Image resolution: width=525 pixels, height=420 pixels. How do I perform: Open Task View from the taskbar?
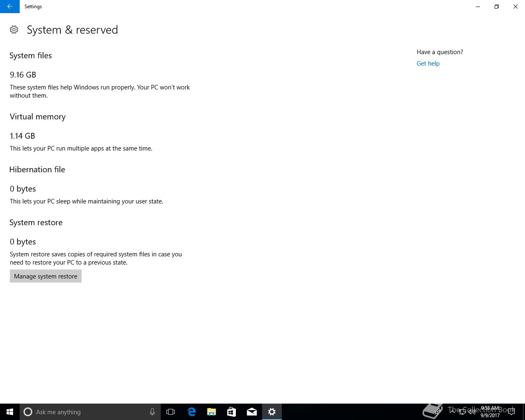(x=171, y=412)
